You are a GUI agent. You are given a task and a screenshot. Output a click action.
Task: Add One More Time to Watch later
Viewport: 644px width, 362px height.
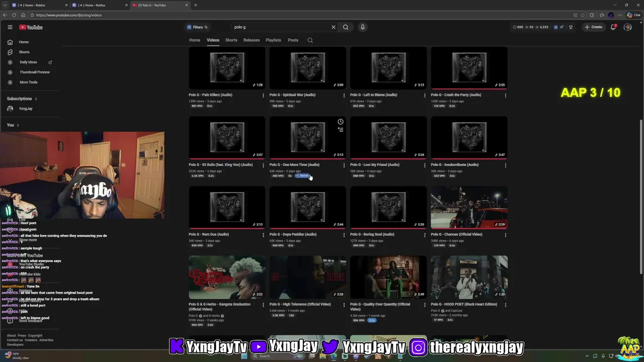click(341, 122)
